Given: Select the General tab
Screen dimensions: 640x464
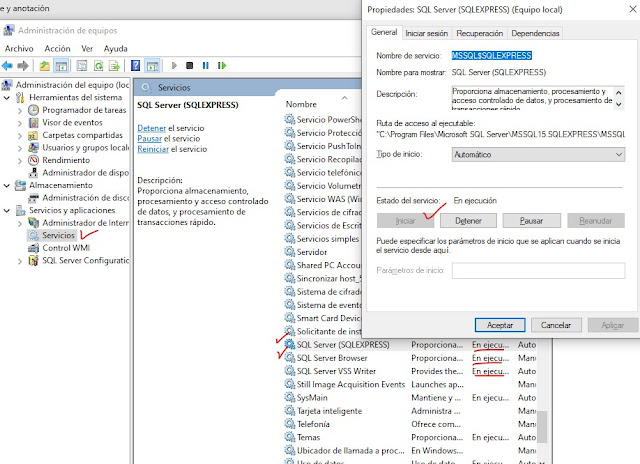Looking at the screenshot, I should [x=384, y=32].
